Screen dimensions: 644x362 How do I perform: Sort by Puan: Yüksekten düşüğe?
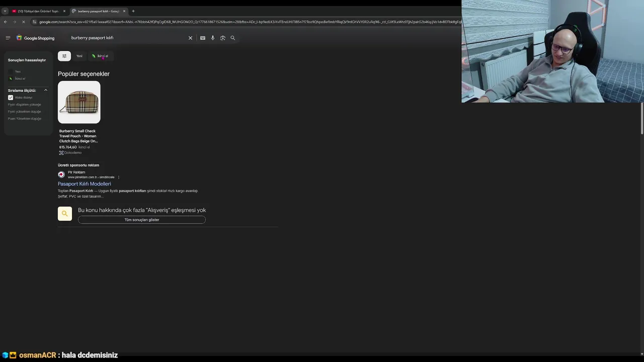point(25,119)
